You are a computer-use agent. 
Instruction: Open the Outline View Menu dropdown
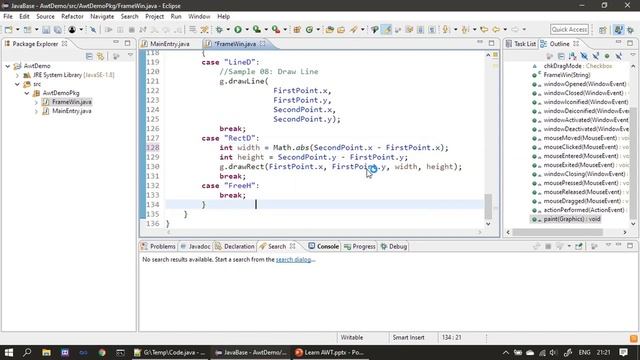click(x=632, y=55)
